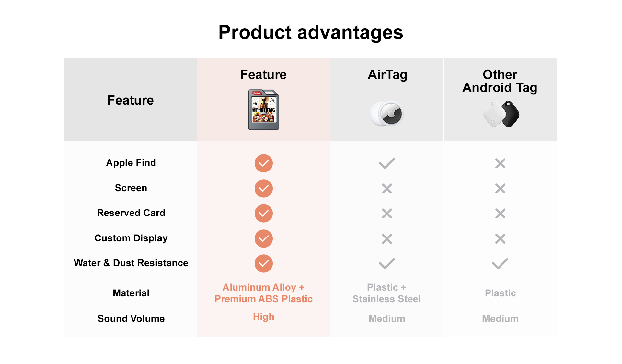622x364 pixels.
Task: Click the Plastic + Stainless Steel text
Action: pyautogui.click(x=387, y=293)
